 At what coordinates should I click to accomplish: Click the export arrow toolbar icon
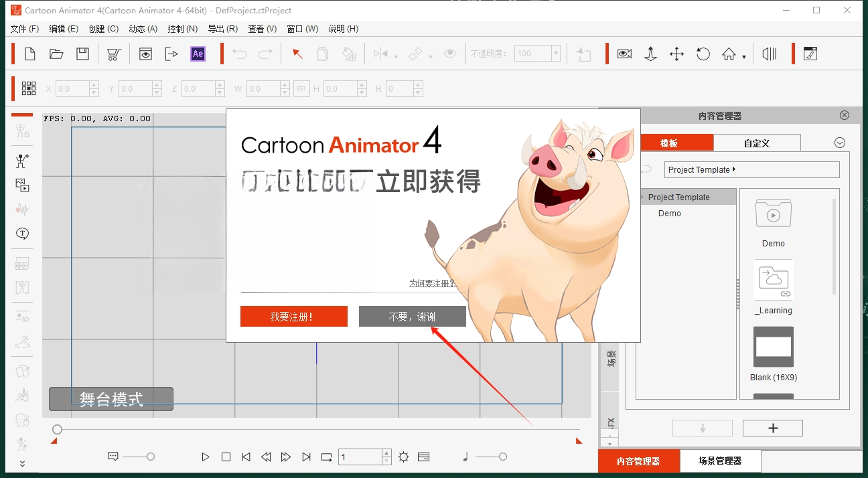point(171,54)
